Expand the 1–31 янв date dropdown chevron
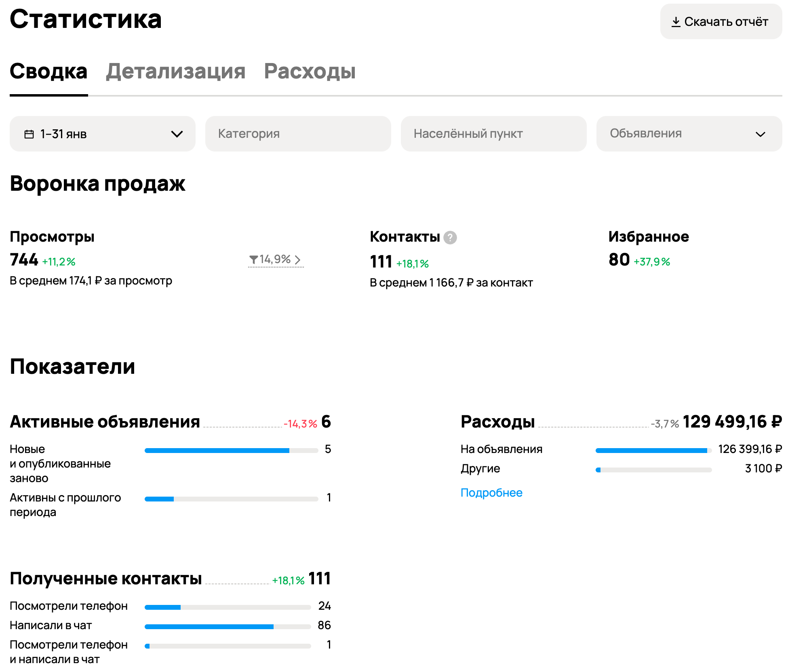 click(x=177, y=134)
